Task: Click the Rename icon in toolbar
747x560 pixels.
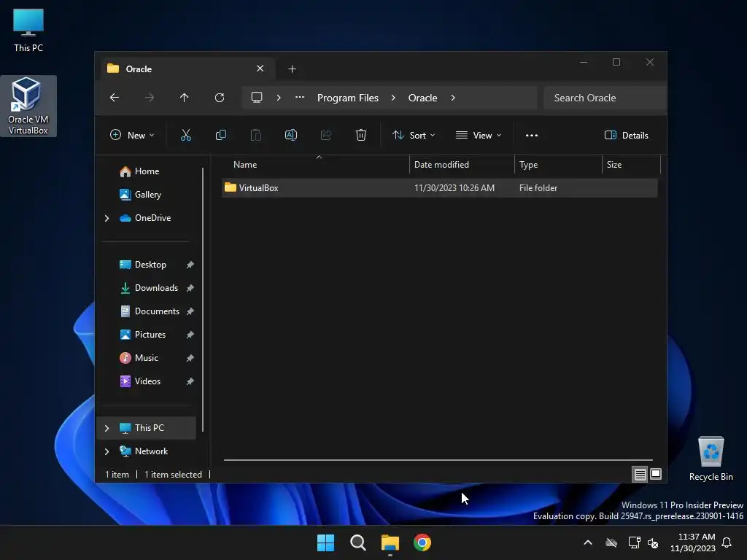Action: click(291, 135)
